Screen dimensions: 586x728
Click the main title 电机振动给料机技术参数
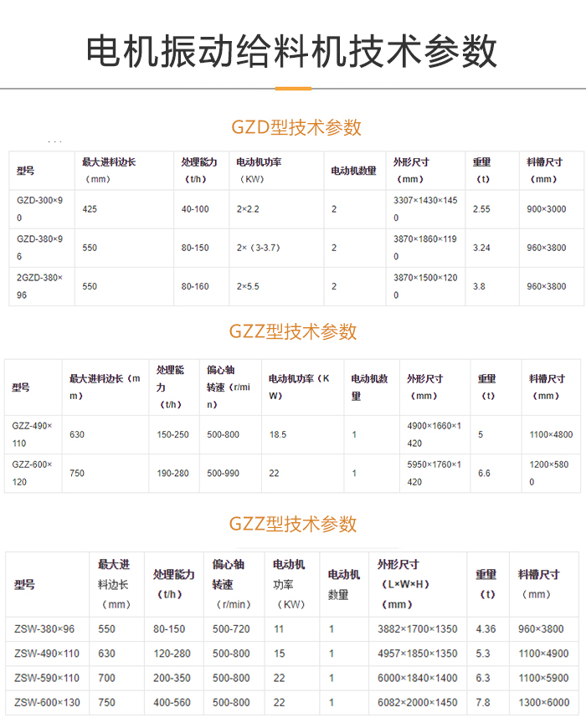click(x=292, y=51)
